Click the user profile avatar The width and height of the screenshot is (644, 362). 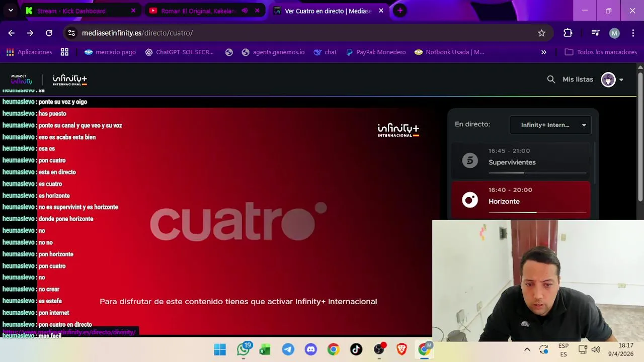click(608, 79)
